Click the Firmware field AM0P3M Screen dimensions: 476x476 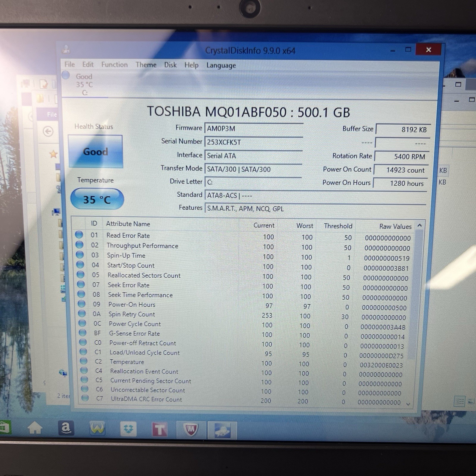[x=253, y=129]
